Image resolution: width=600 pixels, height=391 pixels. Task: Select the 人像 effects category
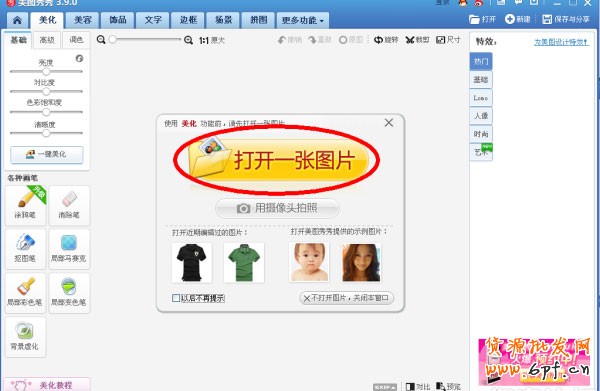[x=481, y=116]
